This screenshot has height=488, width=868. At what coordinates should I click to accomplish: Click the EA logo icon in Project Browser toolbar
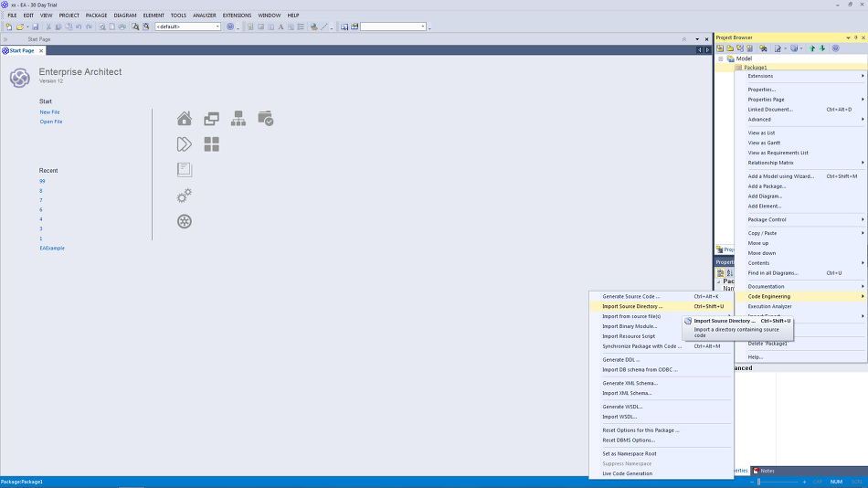pos(836,48)
